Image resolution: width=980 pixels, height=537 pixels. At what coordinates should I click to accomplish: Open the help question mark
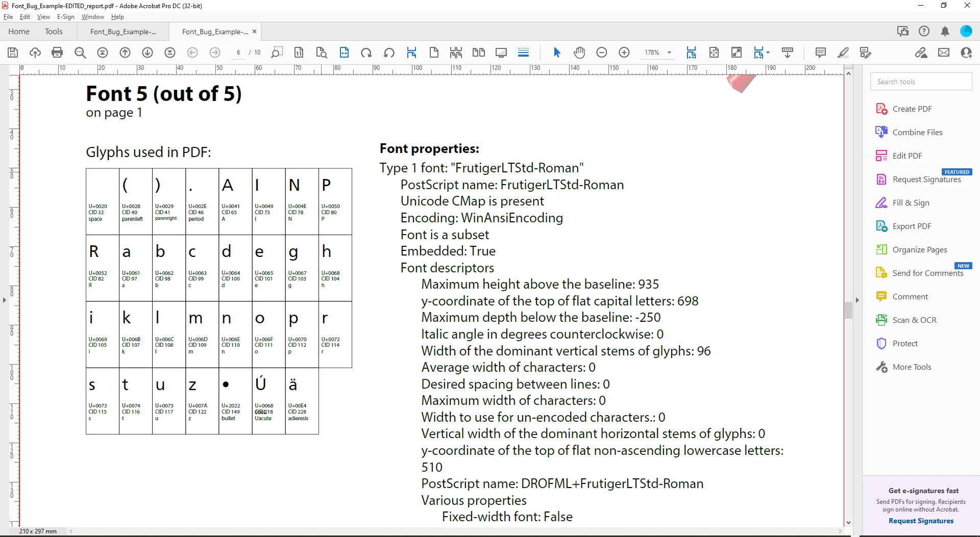(x=924, y=31)
